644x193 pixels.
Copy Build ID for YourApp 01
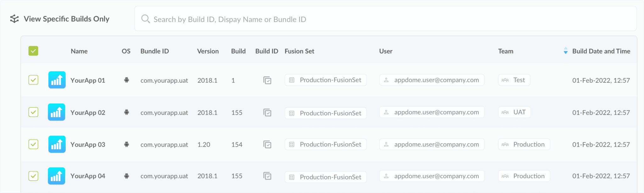267,80
